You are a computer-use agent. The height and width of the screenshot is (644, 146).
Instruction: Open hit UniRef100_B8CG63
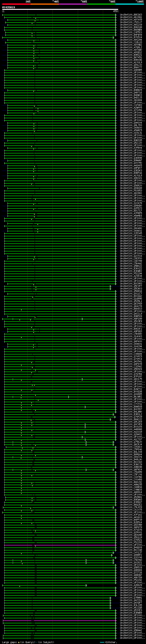pos(131,15)
